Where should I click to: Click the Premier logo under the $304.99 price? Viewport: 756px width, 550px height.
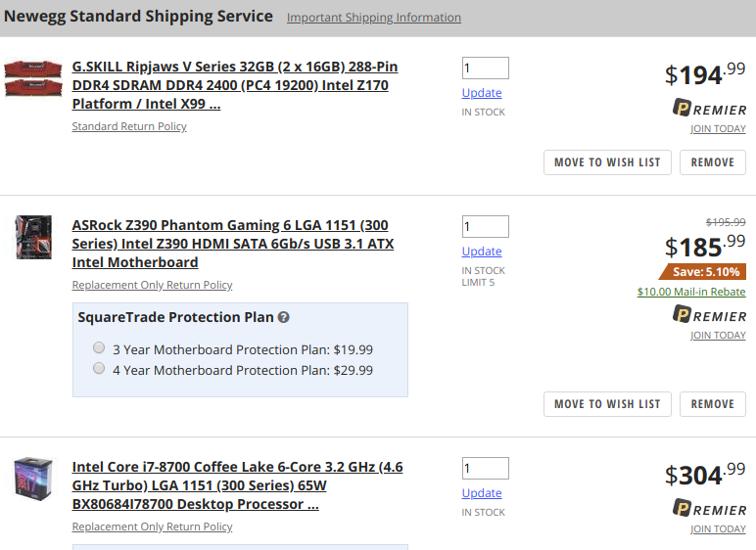(709, 509)
